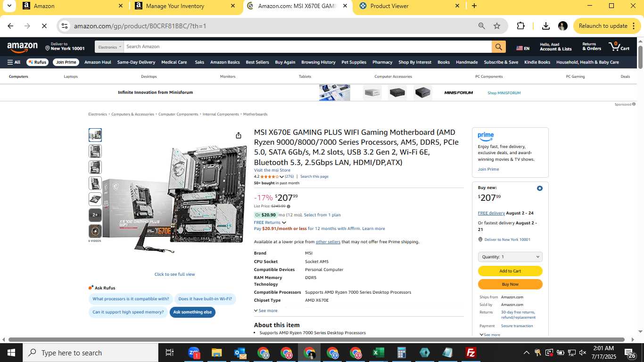The width and height of the screenshot is (644, 362).
Task: Open Zoom app on taskbar
Action: point(194,353)
